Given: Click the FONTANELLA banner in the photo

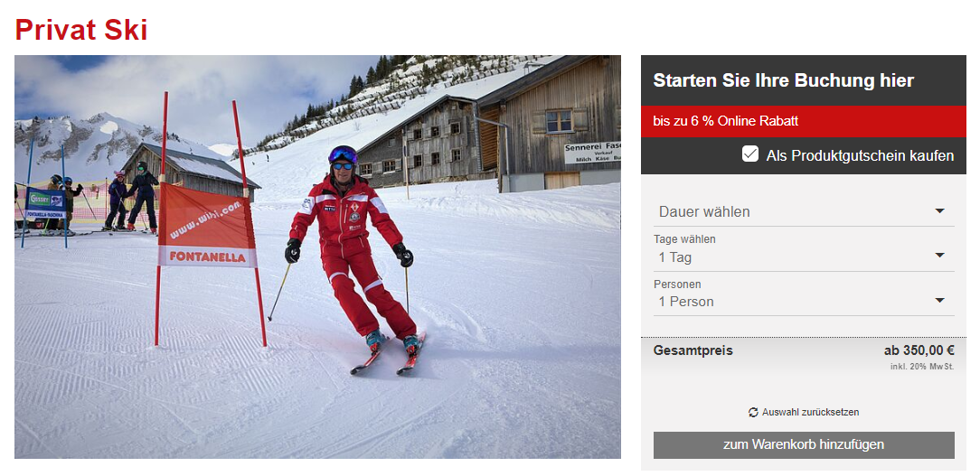Looking at the screenshot, I should click(x=206, y=226).
